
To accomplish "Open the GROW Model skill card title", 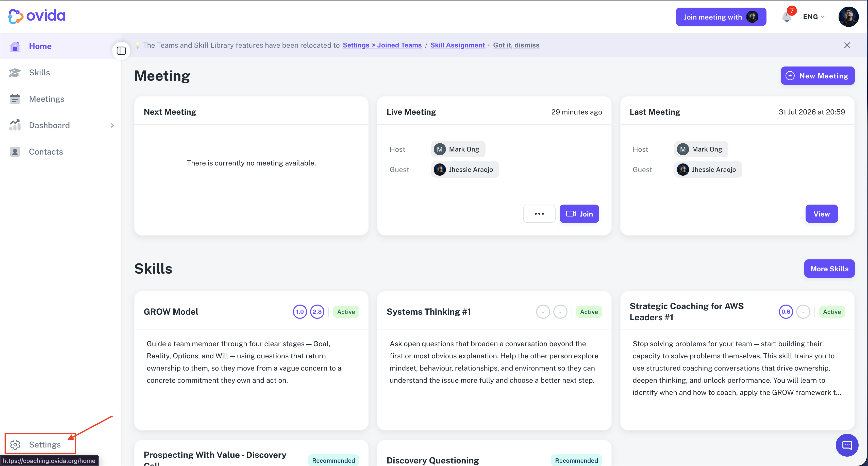I will (171, 312).
